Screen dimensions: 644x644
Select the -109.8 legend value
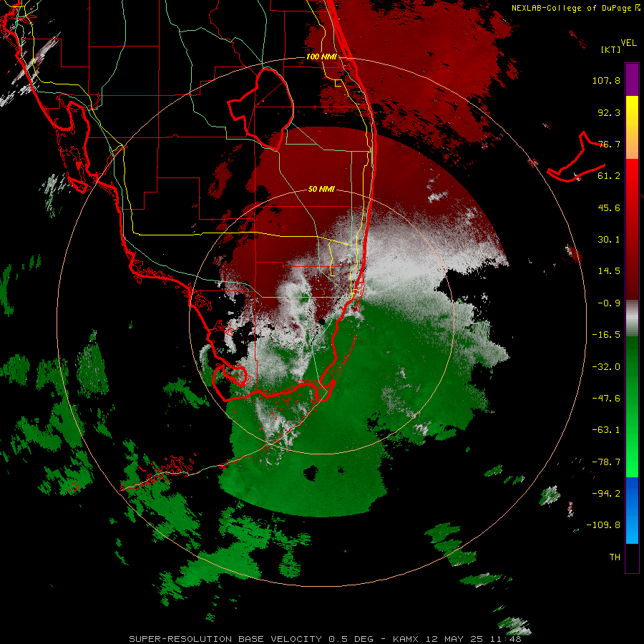pyautogui.click(x=603, y=525)
